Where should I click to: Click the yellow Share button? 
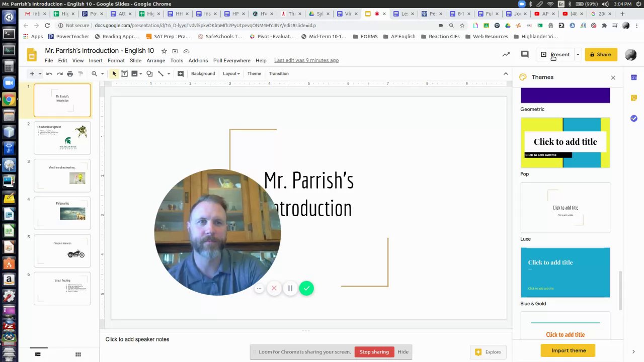(x=601, y=54)
